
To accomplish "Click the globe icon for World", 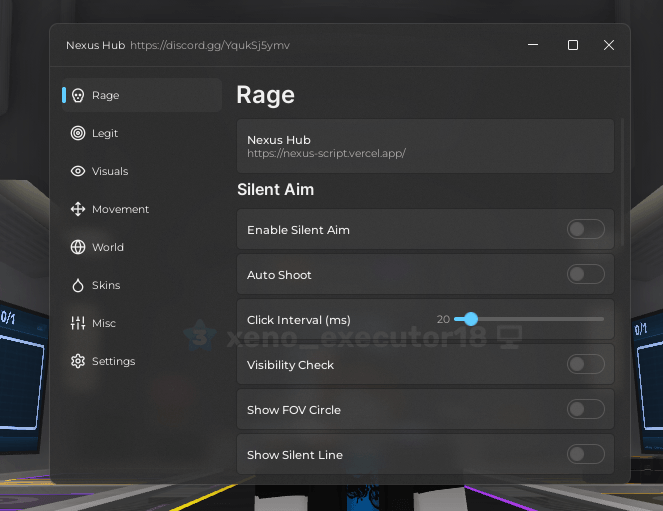I will (78, 247).
